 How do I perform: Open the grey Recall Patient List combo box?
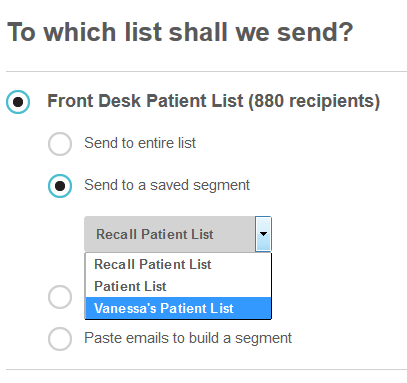click(178, 234)
